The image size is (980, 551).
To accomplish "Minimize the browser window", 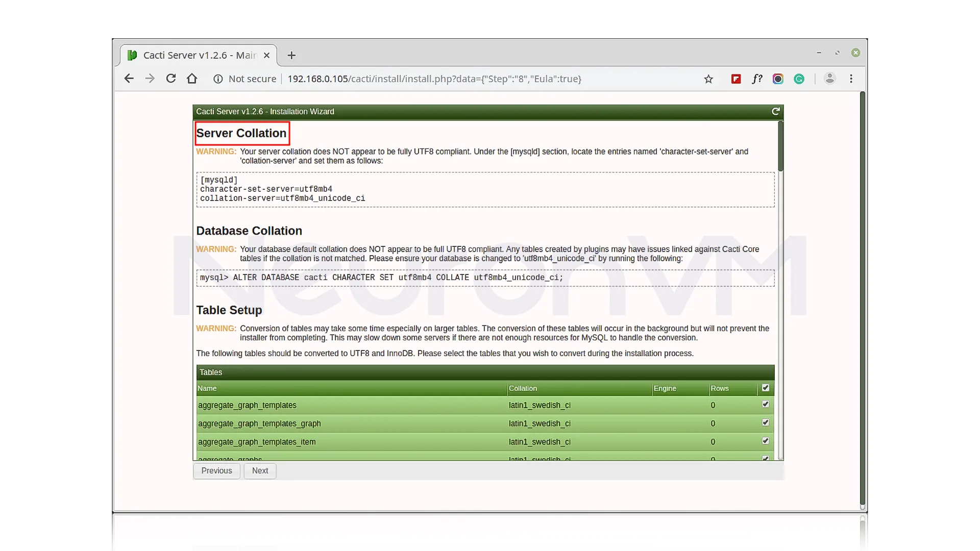I will [x=819, y=53].
